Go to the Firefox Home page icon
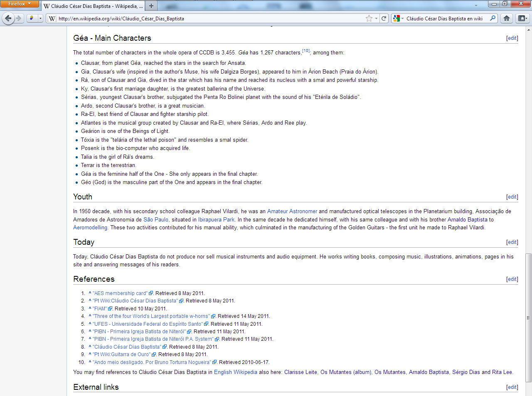 coord(506,18)
